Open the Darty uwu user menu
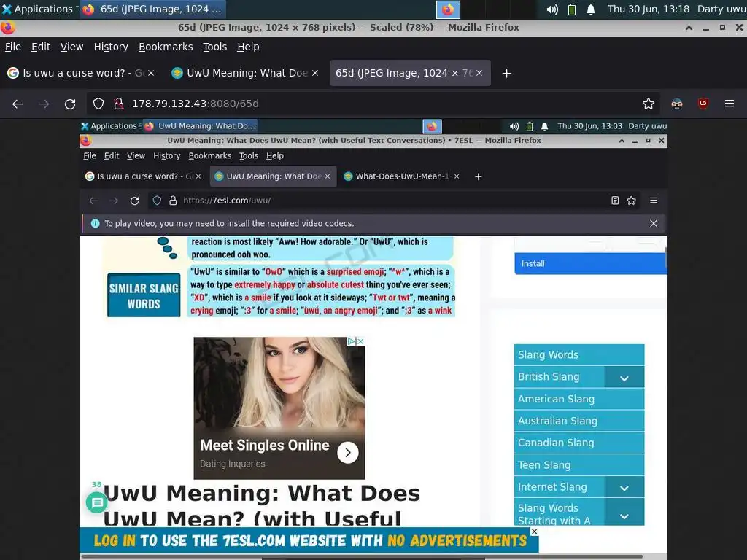The height and width of the screenshot is (560, 747). coord(721,9)
